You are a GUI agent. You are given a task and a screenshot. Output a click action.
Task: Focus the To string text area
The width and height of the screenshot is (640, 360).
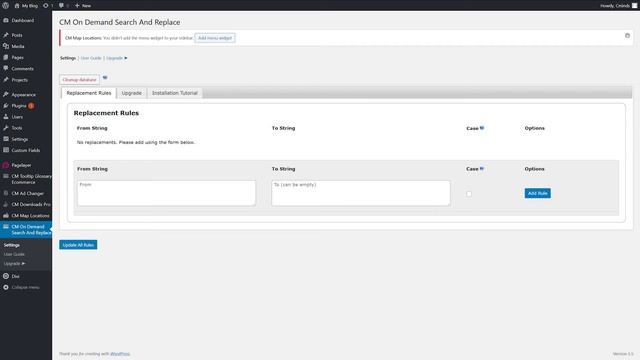click(x=361, y=193)
